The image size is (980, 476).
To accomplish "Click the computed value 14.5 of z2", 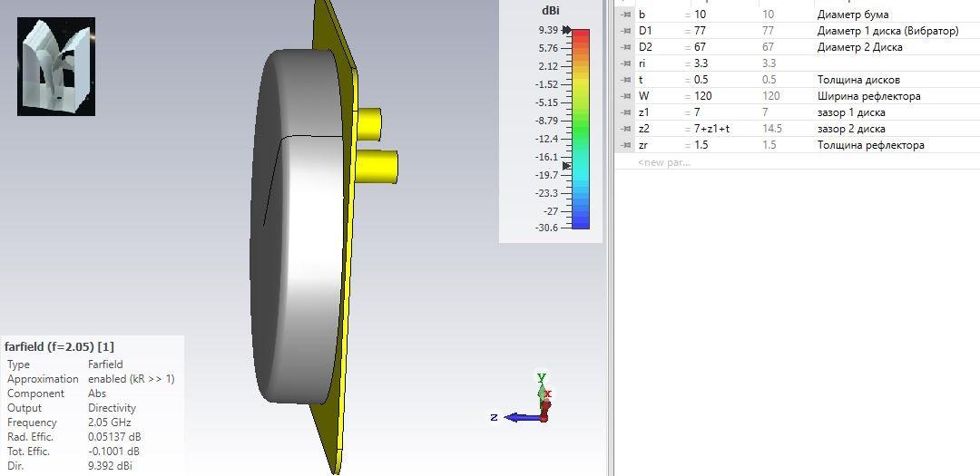I will (772, 129).
